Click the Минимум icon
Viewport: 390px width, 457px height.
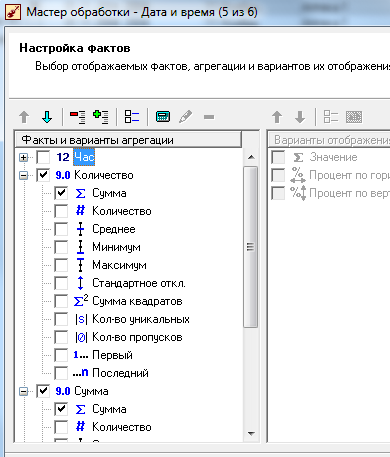point(80,247)
